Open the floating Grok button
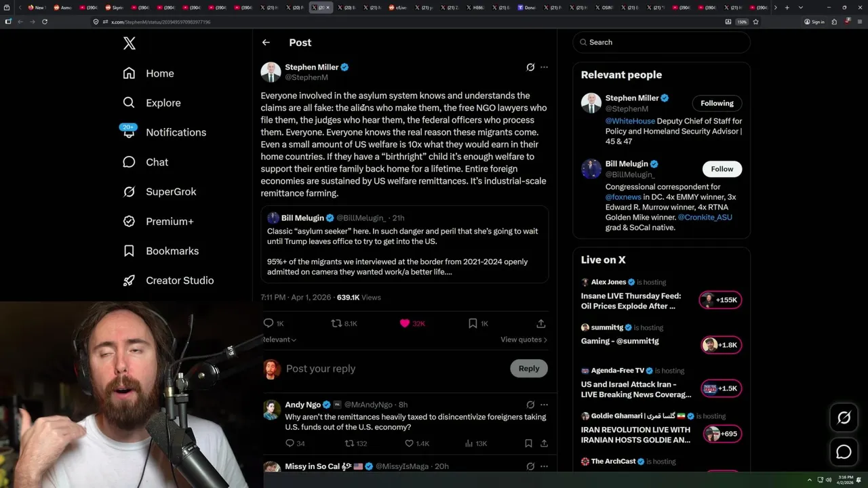This screenshot has height=488, width=868. pyautogui.click(x=844, y=418)
